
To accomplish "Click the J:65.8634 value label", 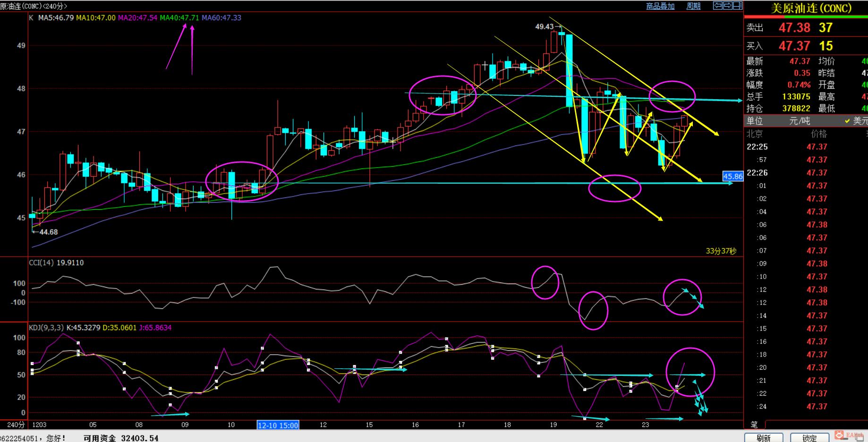I will (x=155, y=328).
